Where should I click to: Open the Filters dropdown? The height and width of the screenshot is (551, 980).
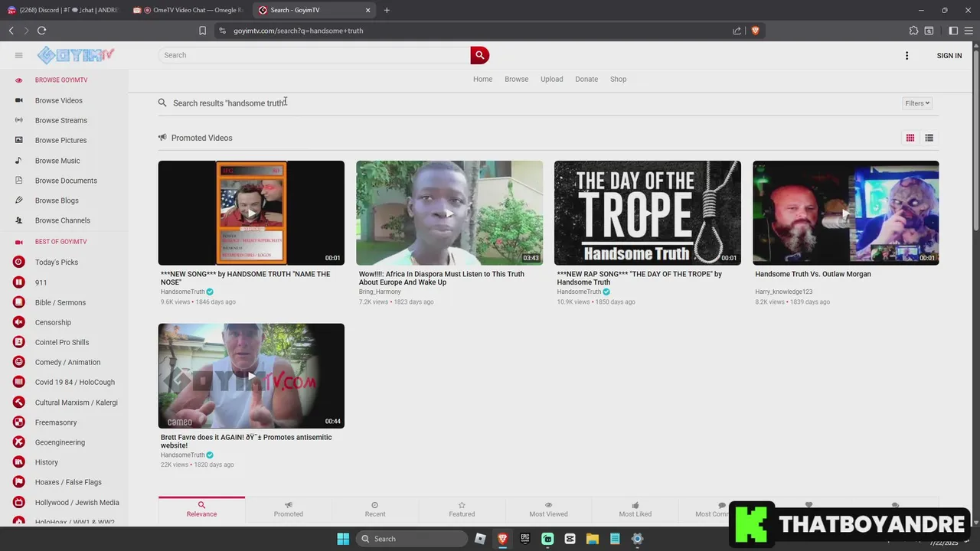coord(917,103)
